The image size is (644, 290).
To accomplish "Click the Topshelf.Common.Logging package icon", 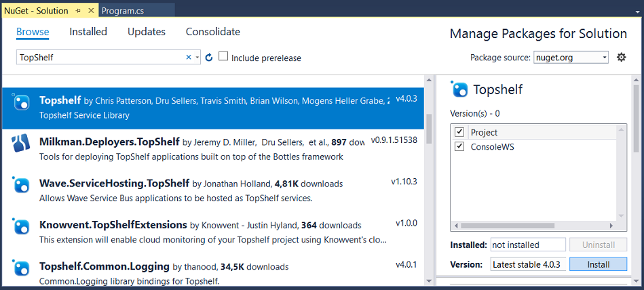I will pos(20,268).
